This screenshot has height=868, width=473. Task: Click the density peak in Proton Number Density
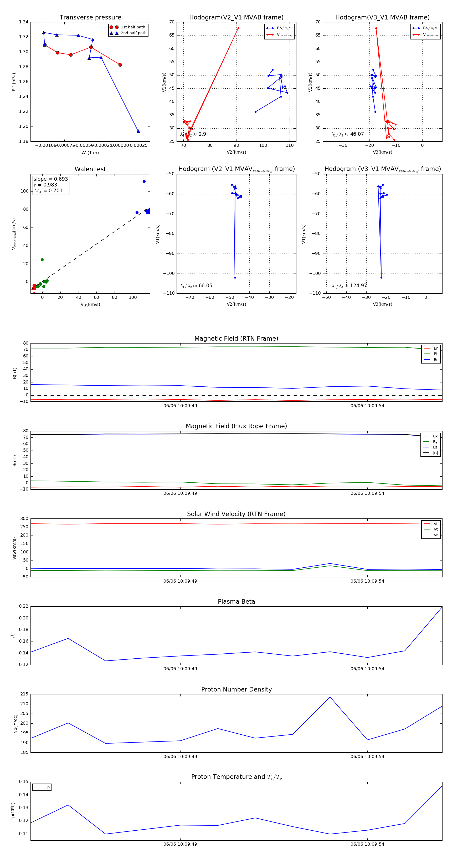330,697
